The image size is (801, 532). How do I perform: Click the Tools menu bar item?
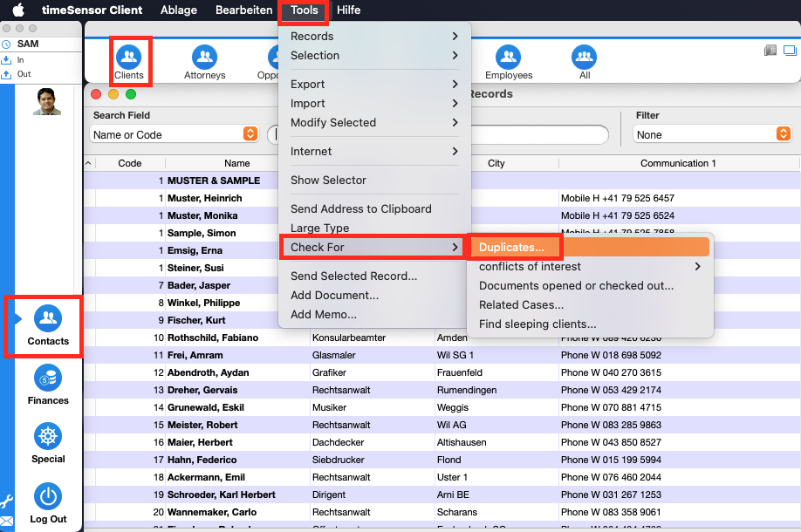click(x=304, y=10)
